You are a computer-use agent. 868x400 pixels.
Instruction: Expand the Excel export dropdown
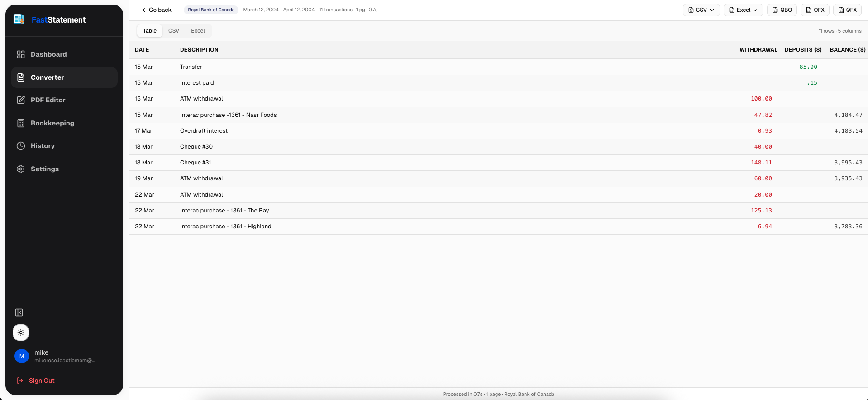click(743, 10)
